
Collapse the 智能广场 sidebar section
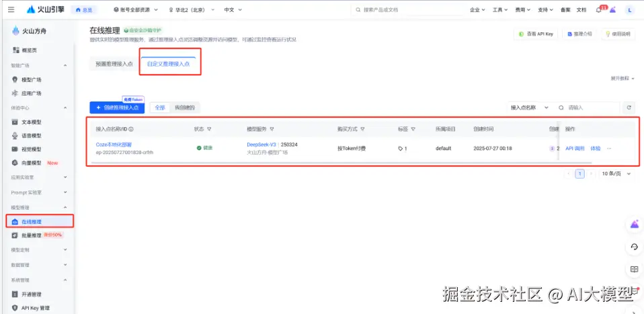click(65, 65)
